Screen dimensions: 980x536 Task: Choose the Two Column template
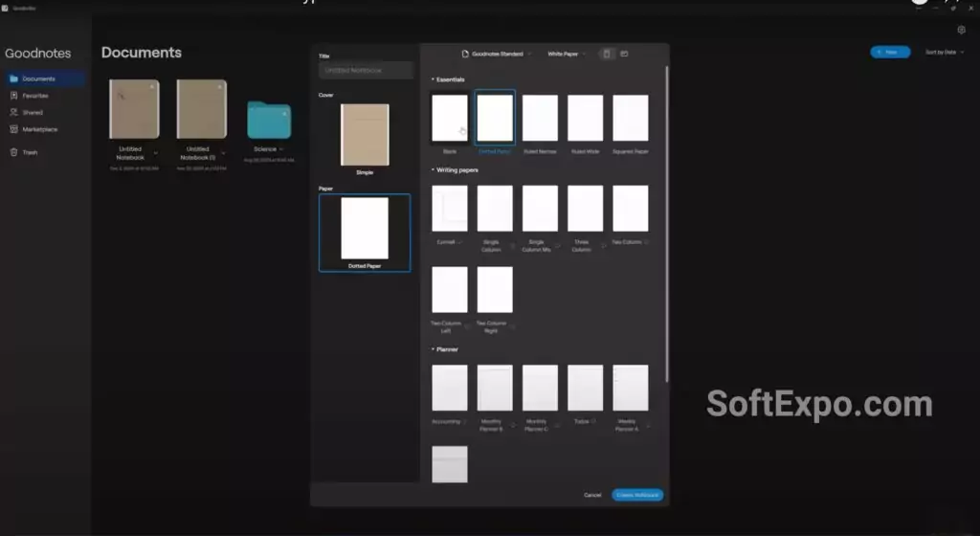[630, 209]
